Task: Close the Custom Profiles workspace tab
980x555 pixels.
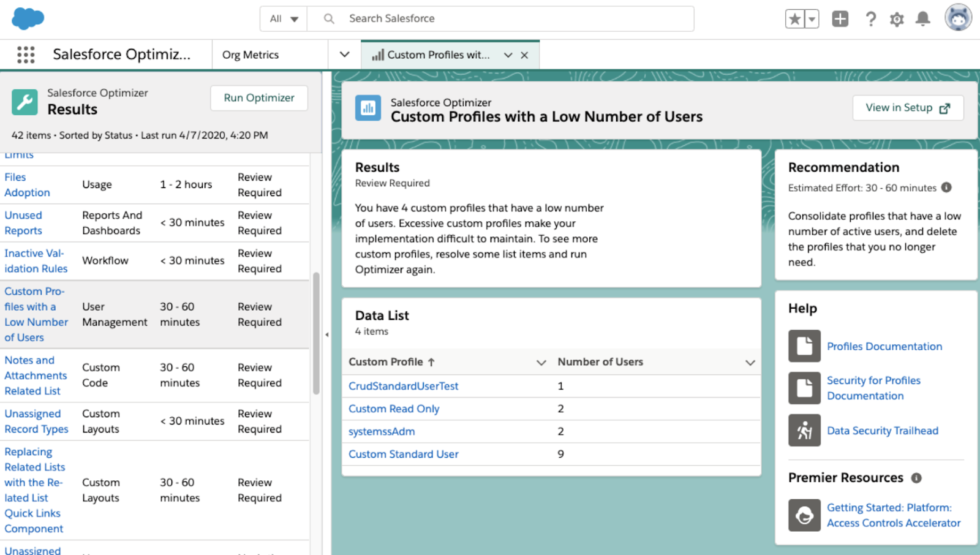Action: click(x=524, y=55)
